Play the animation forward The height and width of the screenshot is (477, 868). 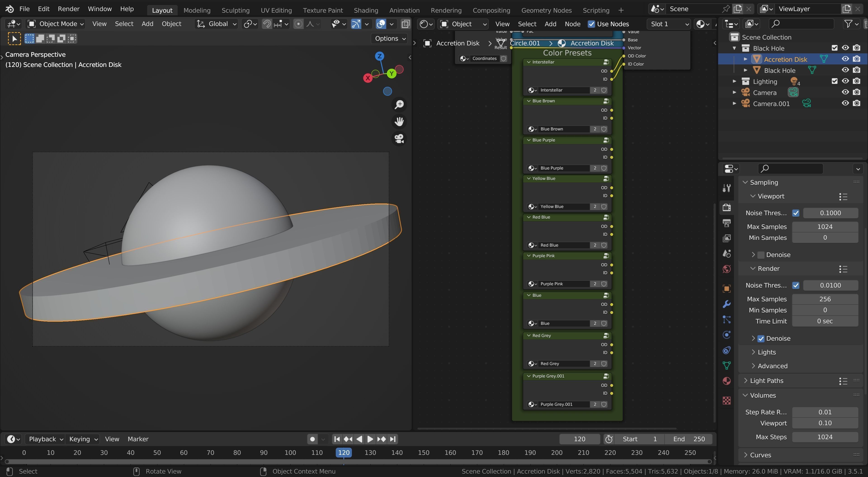tap(370, 439)
